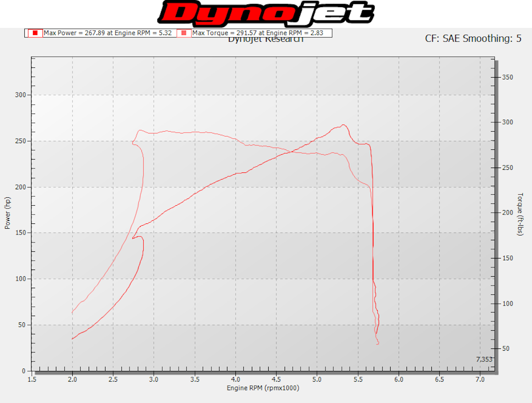The image size is (532, 403).
Task: Click the 7.0 tick on RPM axis
Action: (480, 380)
